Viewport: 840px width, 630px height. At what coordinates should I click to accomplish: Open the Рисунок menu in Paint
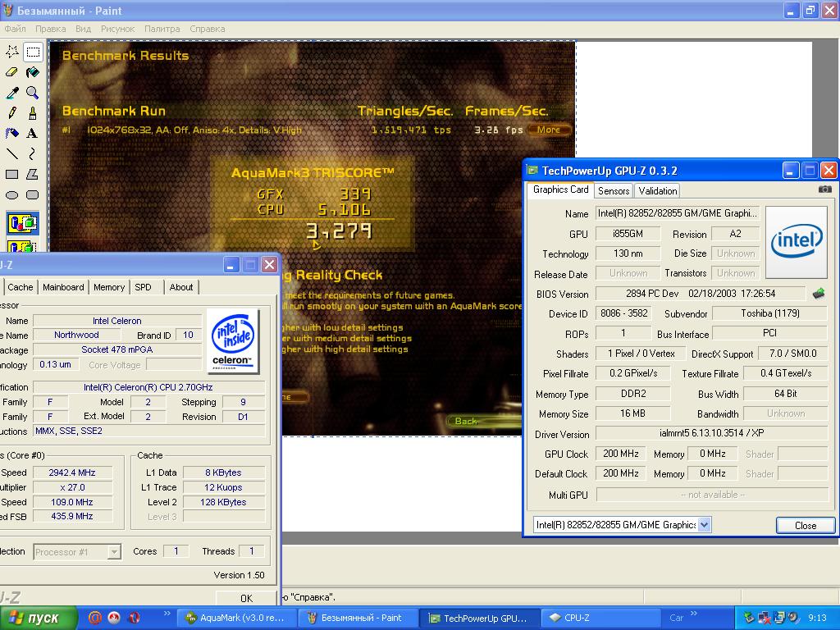tap(118, 29)
